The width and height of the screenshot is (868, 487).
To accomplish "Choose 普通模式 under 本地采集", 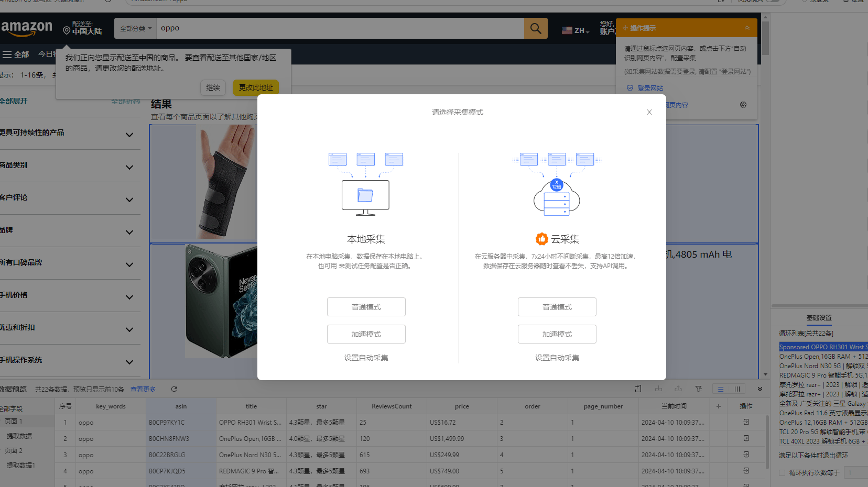I will 366,307.
